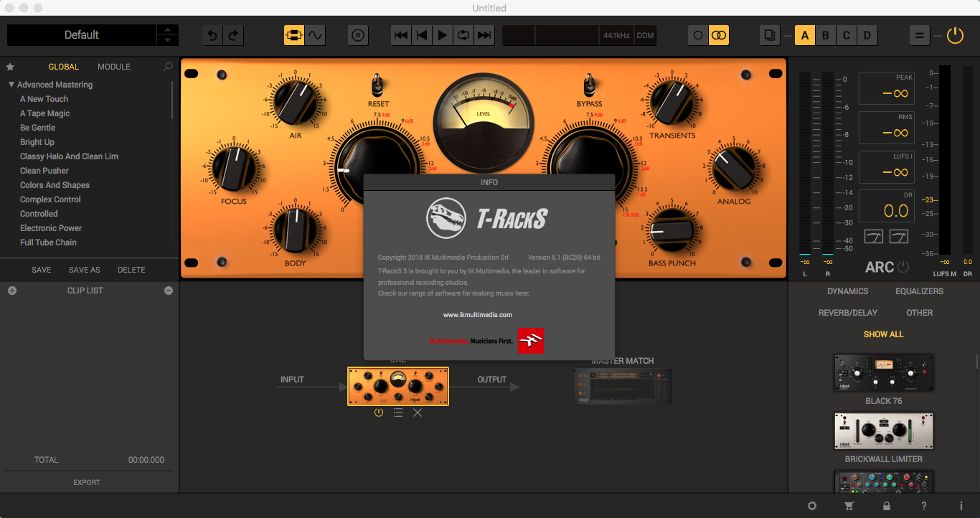Filter modules by DYNAMICS
980x518 pixels.
tap(848, 291)
